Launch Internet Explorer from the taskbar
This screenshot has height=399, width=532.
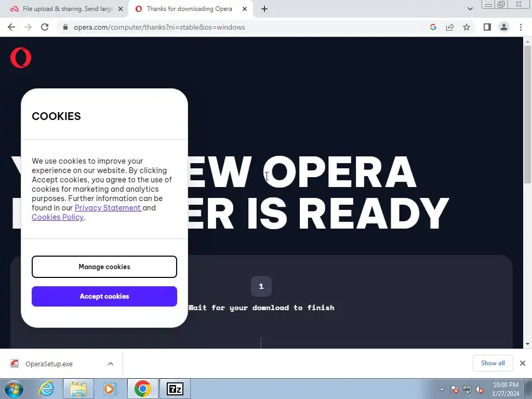tap(46, 389)
